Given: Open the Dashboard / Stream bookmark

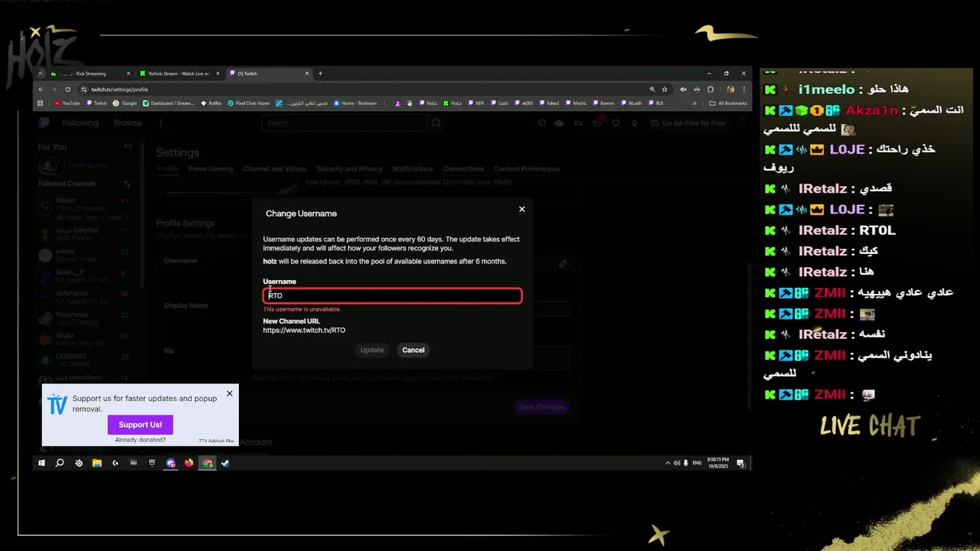Looking at the screenshot, I should click(x=168, y=103).
